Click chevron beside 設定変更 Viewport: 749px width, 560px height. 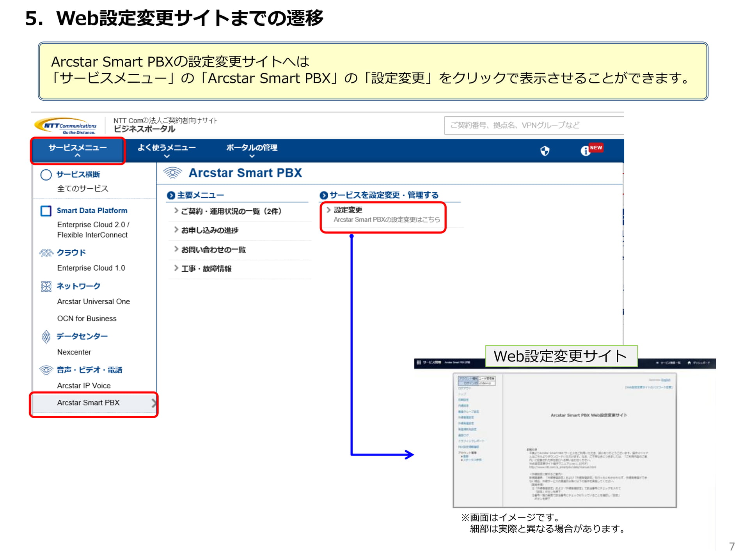[x=328, y=210]
